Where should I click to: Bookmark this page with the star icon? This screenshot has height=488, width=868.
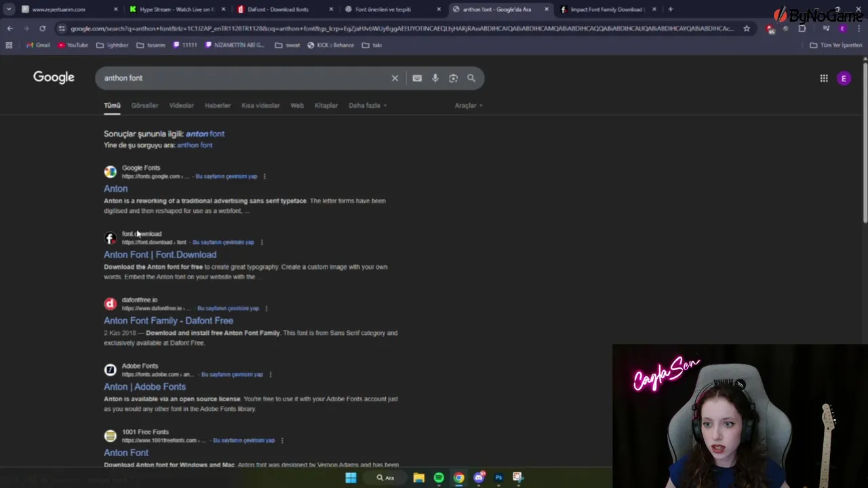tap(747, 28)
